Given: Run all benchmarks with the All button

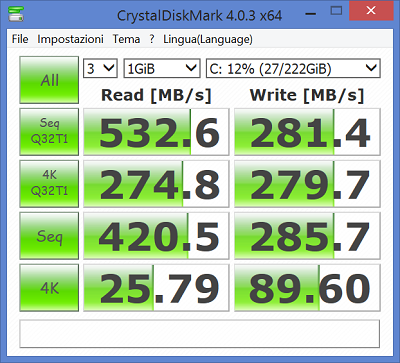Looking at the screenshot, I should click(49, 80).
